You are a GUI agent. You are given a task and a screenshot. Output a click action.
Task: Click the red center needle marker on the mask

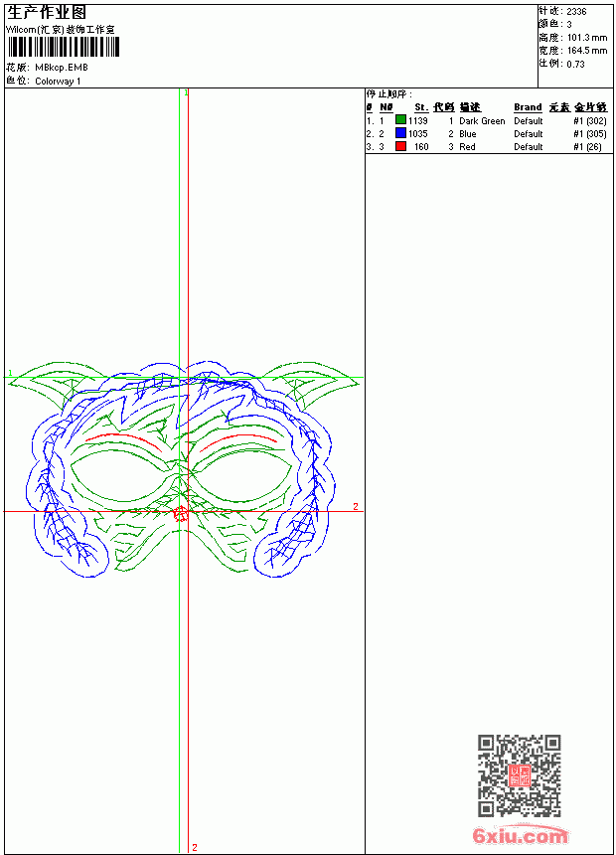click(x=181, y=513)
